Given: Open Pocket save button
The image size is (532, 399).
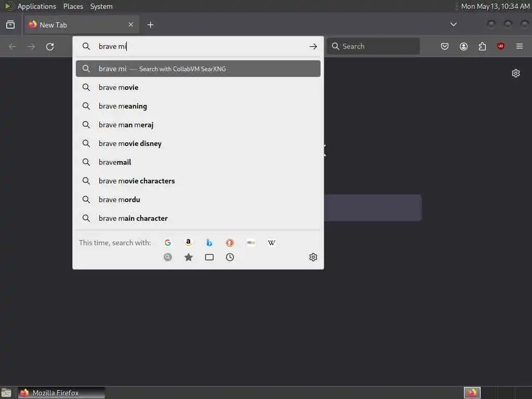Looking at the screenshot, I should pyautogui.click(x=445, y=46).
